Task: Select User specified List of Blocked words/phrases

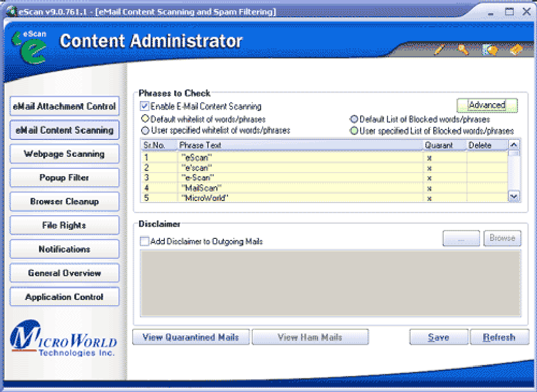Action: [x=354, y=131]
